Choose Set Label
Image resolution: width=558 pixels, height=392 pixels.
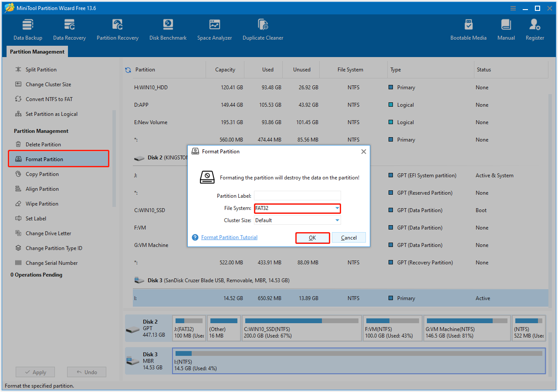click(36, 219)
